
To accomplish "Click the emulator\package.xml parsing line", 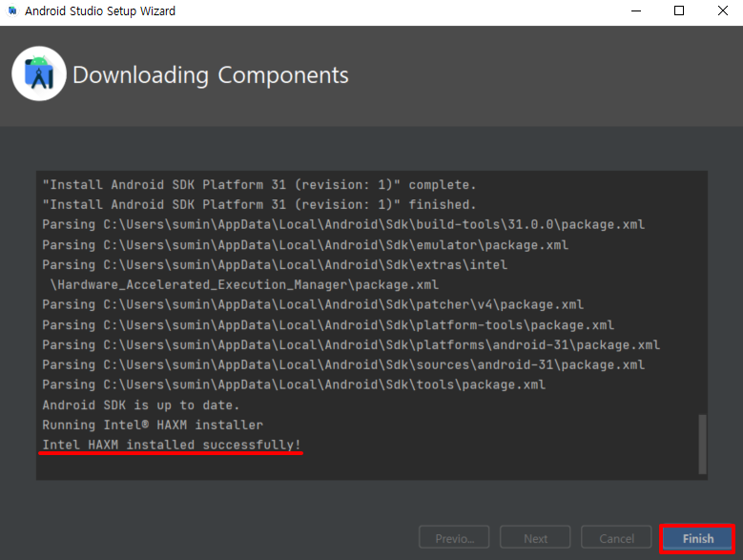I will tap(305, 244).
